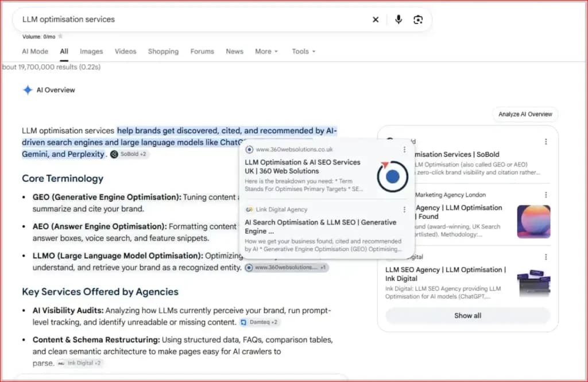Click the Key Services Offered by Agencies heading
The width and height of the screenshot is (588, 382).
(x=100, y=292)
